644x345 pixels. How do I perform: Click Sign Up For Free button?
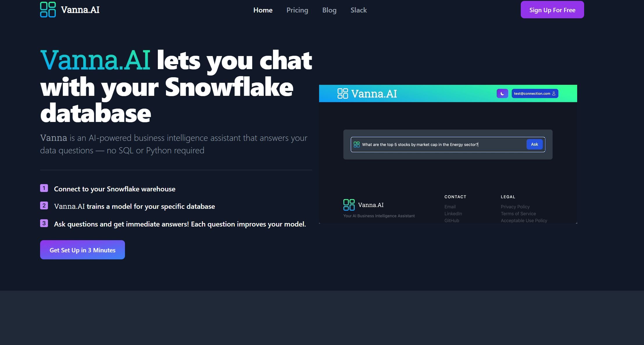(x=552, y=9)
